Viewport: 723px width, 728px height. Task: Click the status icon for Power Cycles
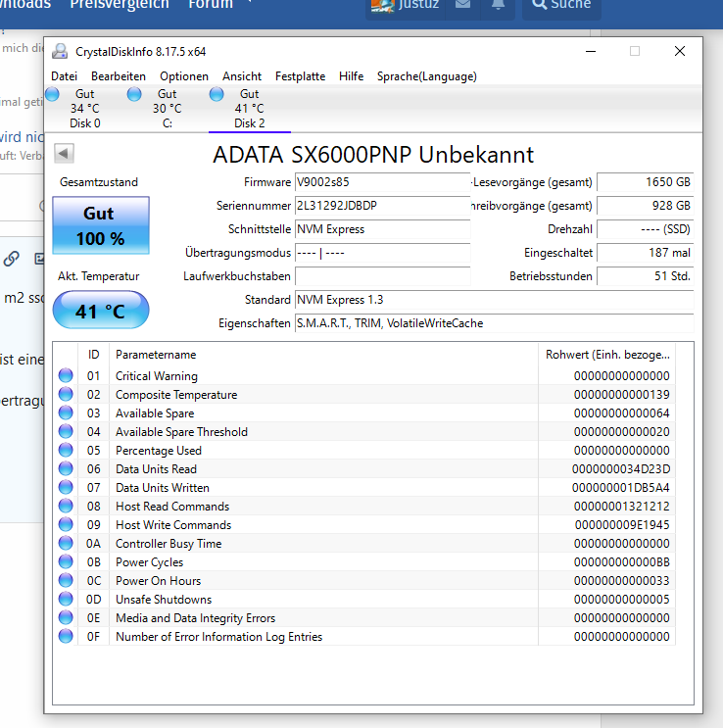tap(66, 561)
